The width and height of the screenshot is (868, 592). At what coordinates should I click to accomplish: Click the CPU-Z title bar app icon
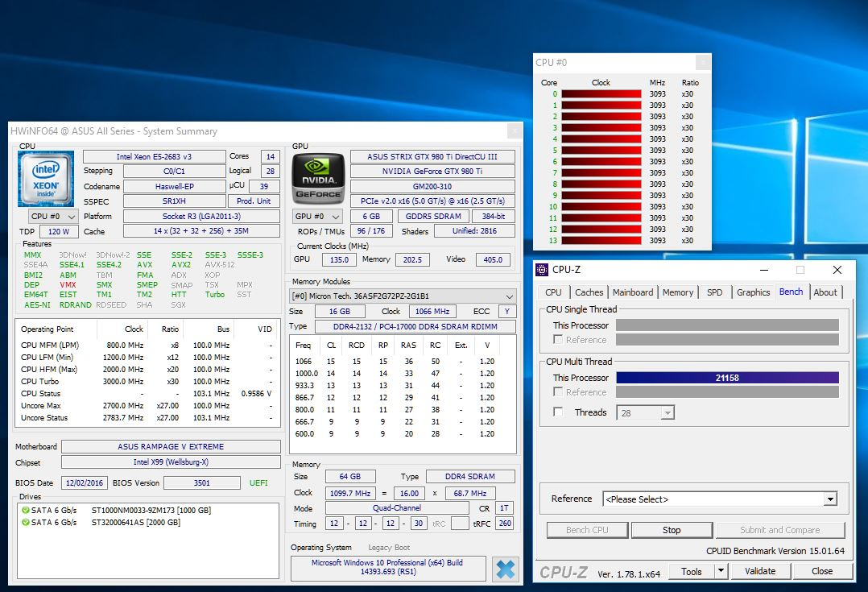click(542, 270)
